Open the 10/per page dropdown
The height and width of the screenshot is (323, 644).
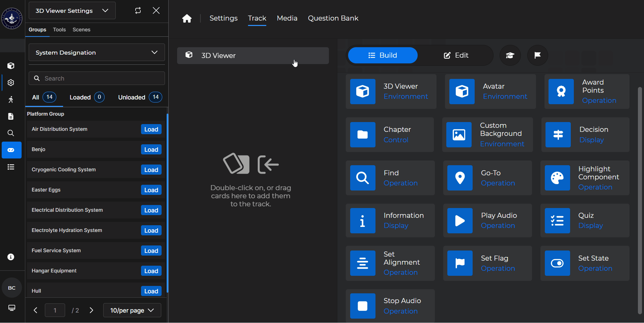point(132,310)
